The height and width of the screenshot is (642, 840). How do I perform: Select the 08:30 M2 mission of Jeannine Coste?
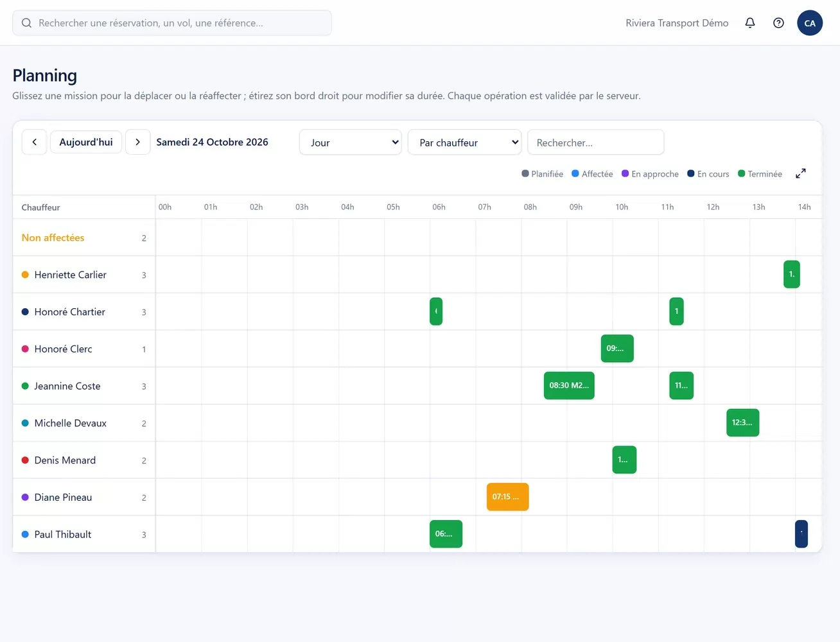coord(569,385)
